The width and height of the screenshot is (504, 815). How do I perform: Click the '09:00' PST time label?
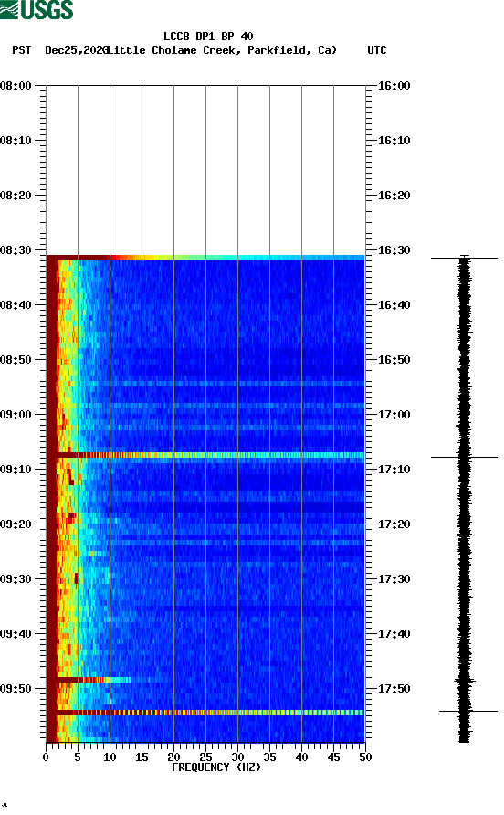point(16,414)
